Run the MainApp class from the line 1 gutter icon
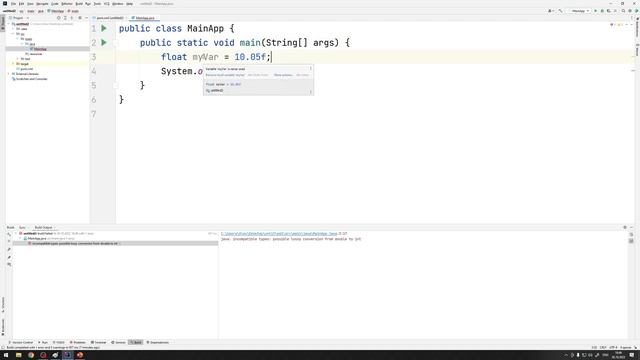The image size is (640, 360). coord(104,28)
